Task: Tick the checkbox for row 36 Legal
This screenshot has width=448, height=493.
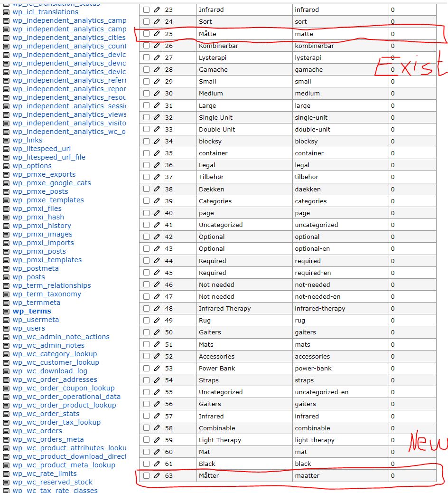Action: 146,165
